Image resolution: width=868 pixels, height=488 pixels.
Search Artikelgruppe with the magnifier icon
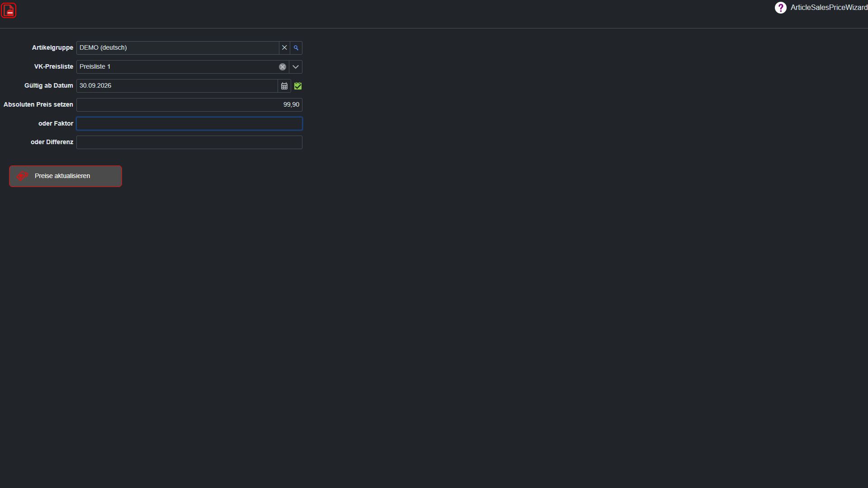[x=296, y=48]
